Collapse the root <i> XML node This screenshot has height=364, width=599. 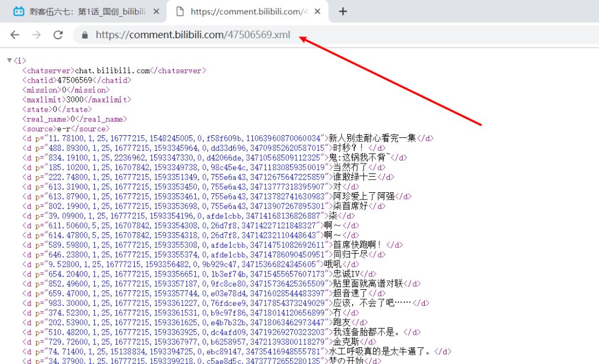tap(9, 60)
